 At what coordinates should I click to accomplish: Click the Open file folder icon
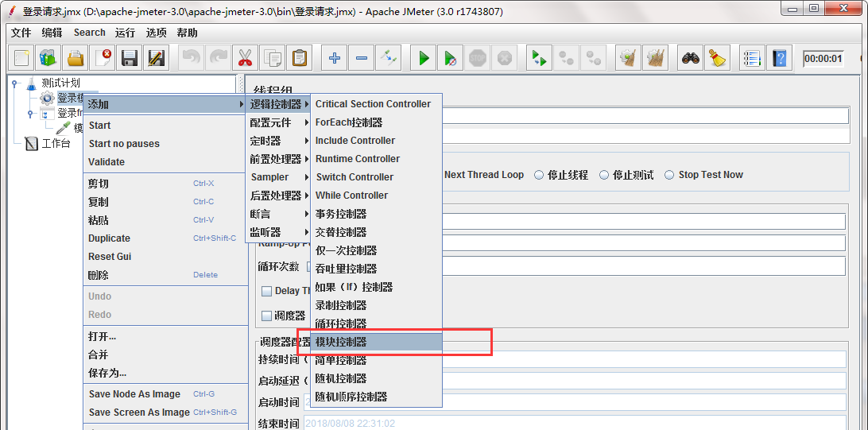(x=76, y=57)
